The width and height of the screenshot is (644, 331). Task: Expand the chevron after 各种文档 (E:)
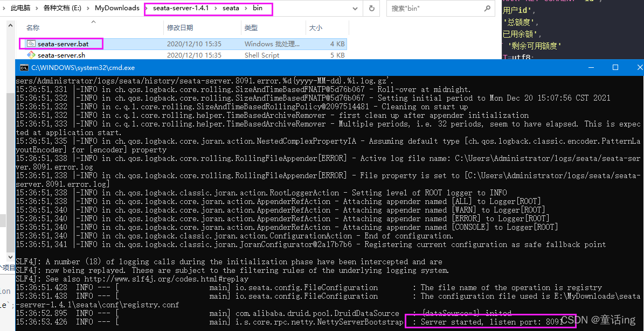[88, 8]
